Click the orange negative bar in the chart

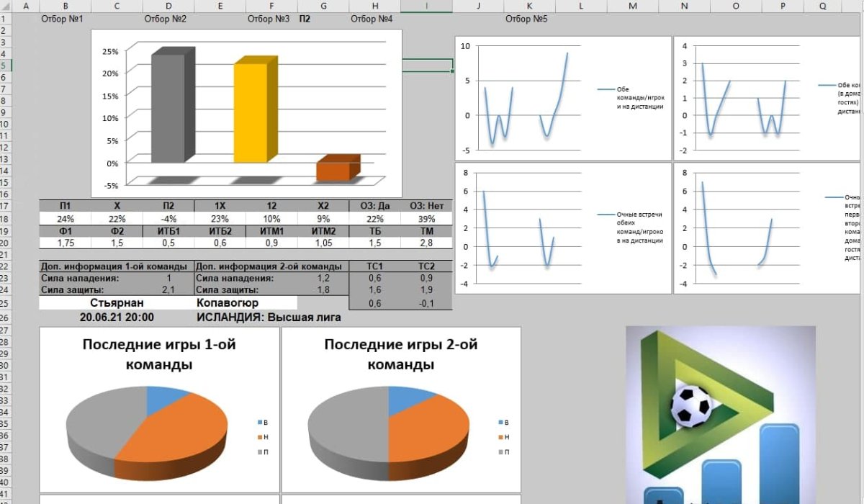[334, 171]
